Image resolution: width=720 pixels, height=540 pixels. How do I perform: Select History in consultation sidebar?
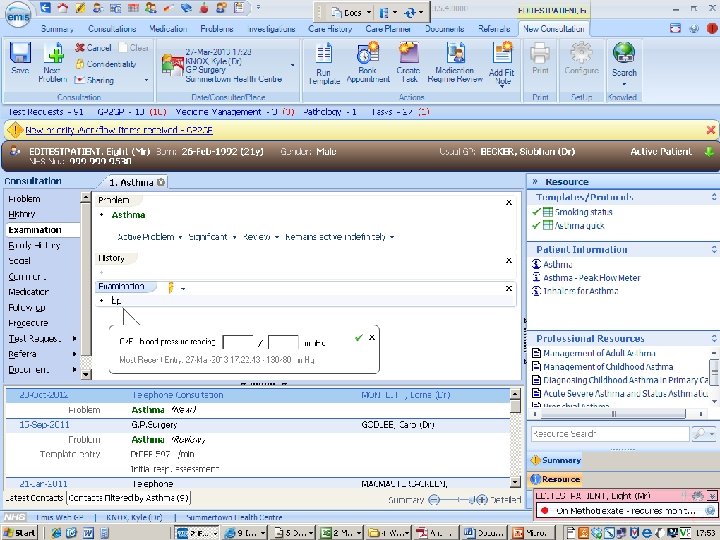pos(22,214)
